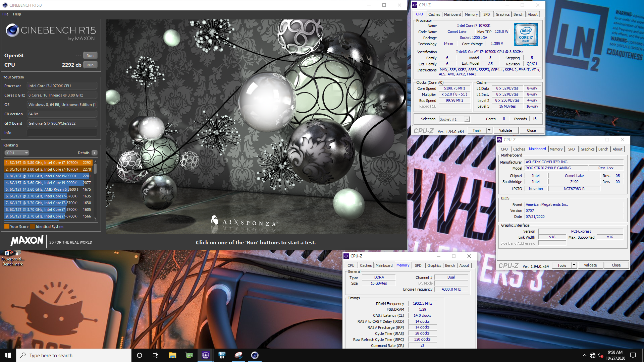Click the Your Score orange legend swatch
The height and width of the screenshot is (362, 644).
click(7, 227)
